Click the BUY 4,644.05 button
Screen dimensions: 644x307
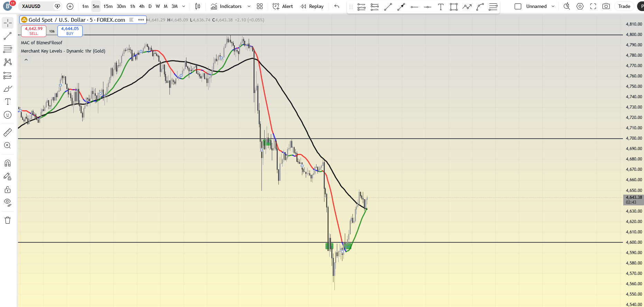pyautogui.click(x=70, y=31)
